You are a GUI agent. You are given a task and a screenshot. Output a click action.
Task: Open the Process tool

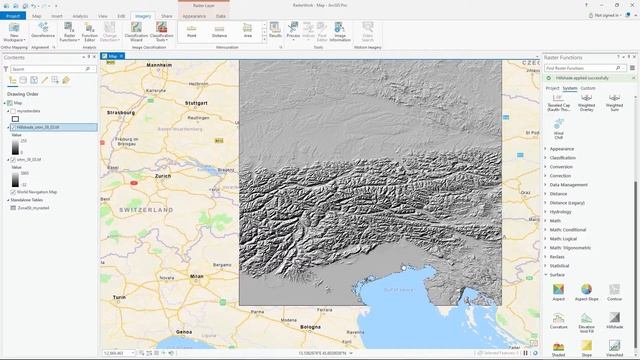(x=293, y=31)
